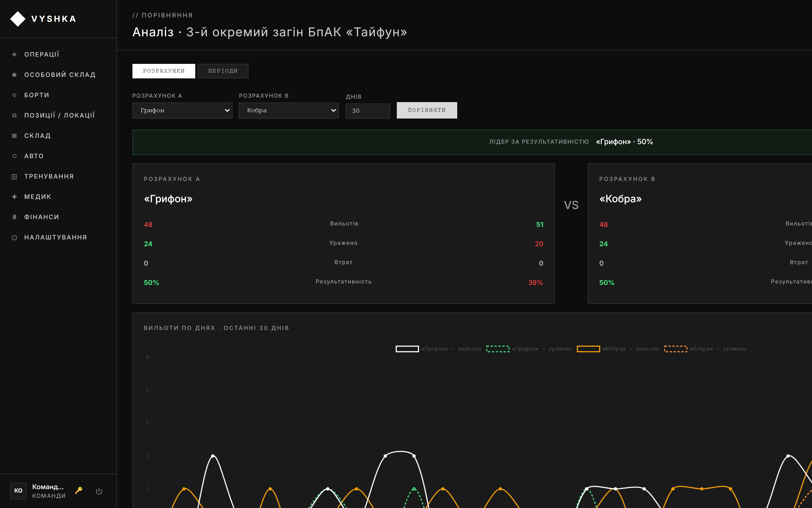Click the VYSHKA diamond logo
This screenshot has height=508, width=812.
click(x=18, y=19)
